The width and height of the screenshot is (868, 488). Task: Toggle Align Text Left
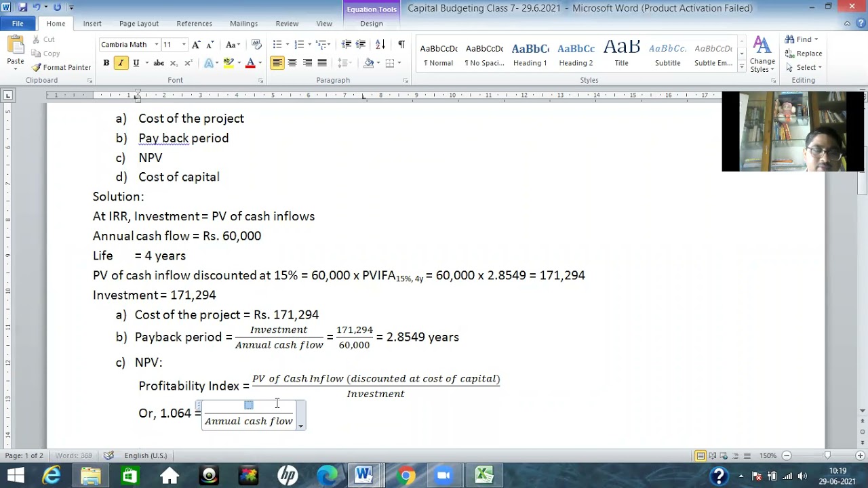coord(277,63)
